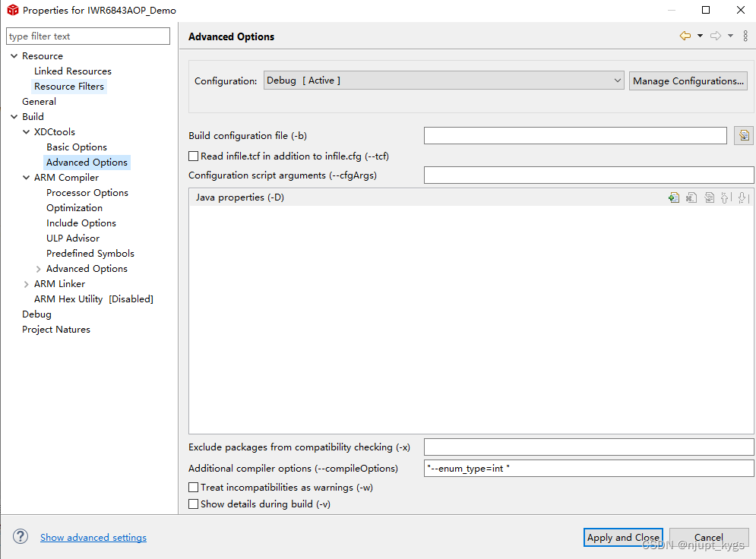Open forward history dropdown arrow
This screenshot has height=559, width=756.
[x=730, y=36]
